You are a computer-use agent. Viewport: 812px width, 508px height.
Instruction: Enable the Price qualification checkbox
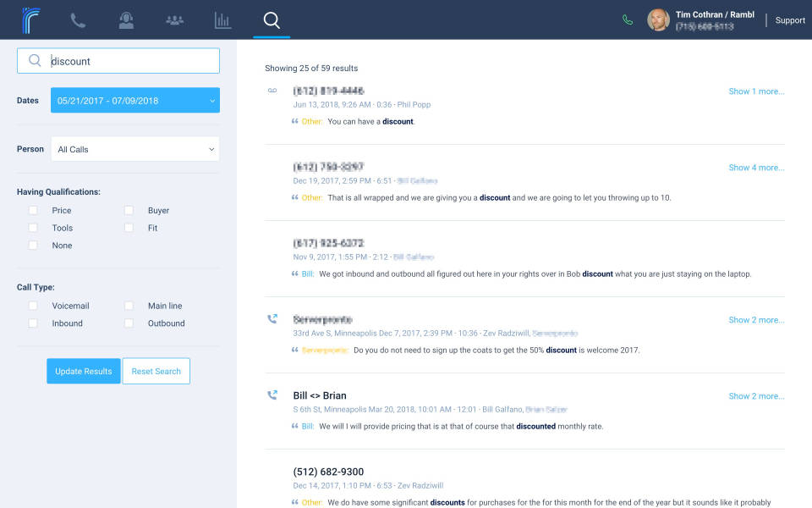tap(33, 210)
